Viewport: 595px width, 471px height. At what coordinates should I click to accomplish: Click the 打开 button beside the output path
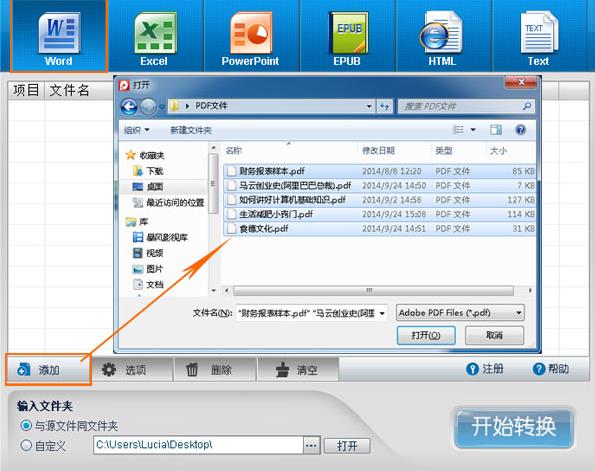[x=347, y=446]
